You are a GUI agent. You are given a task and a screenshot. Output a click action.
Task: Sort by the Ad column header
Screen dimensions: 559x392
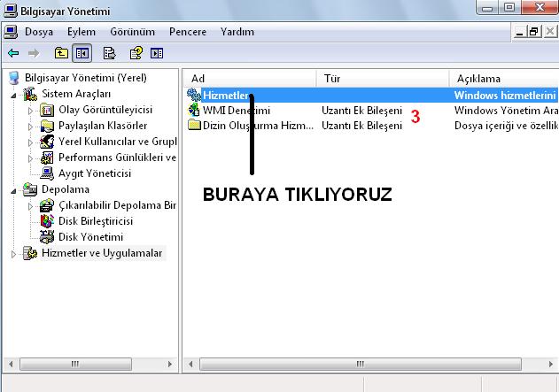tap(251, 79)
